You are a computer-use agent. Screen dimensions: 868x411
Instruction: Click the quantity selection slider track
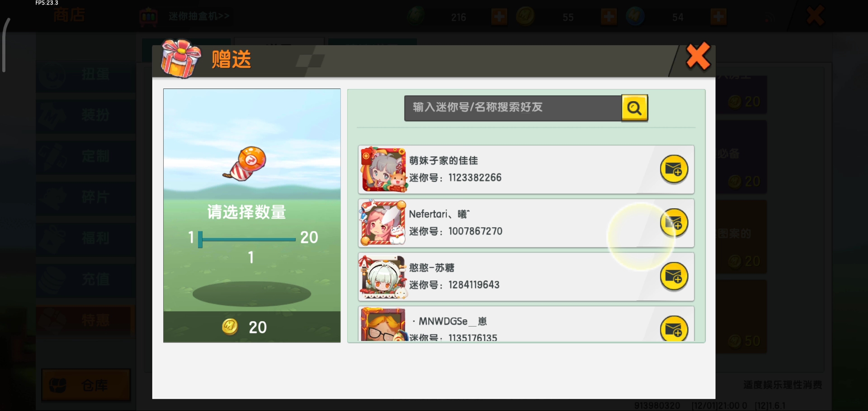(x=246, y=239)
